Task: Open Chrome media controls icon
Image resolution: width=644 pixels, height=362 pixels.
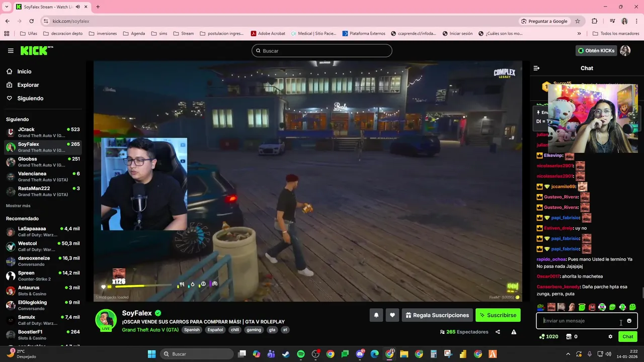Action: (x=612, y=21)
